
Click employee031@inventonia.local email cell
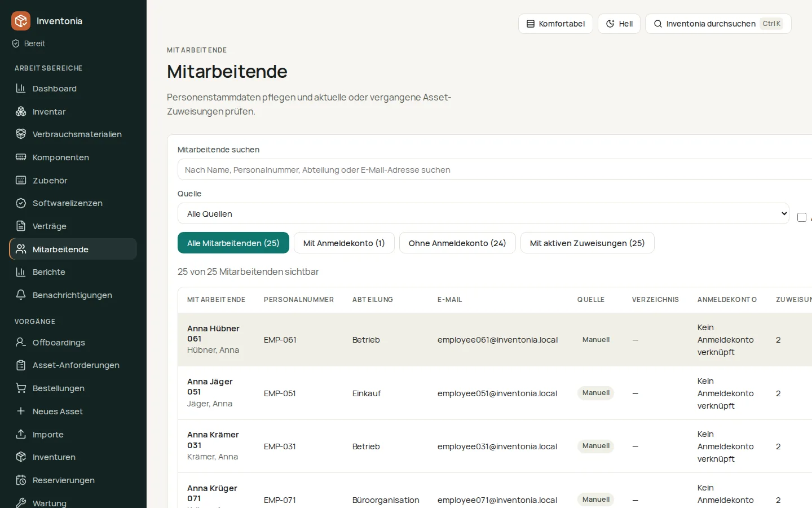coord(497,446)
